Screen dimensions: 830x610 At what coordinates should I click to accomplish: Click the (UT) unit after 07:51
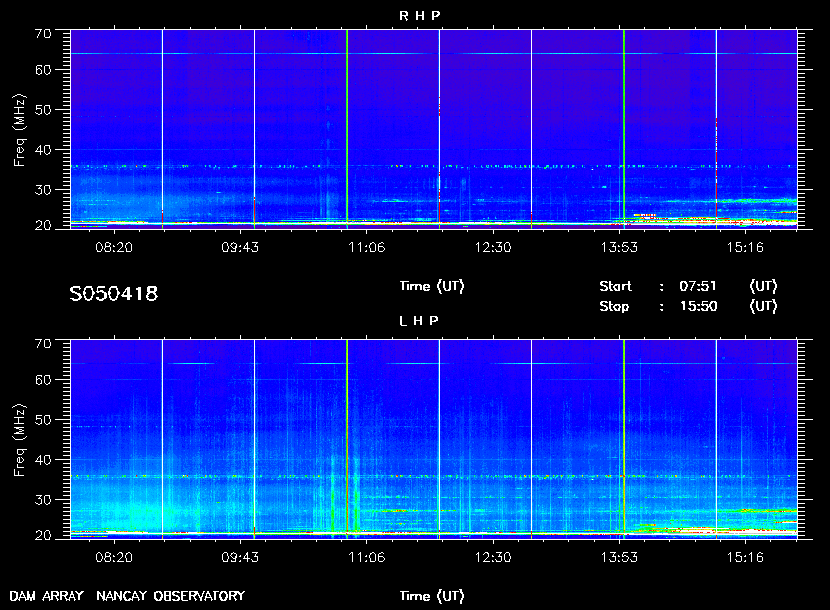(763, 286)
